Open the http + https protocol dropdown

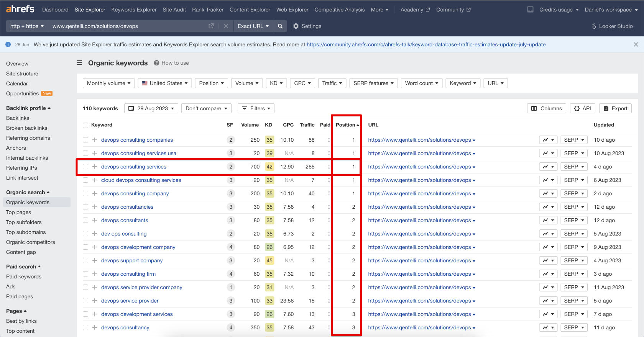(x=27, y=26)
